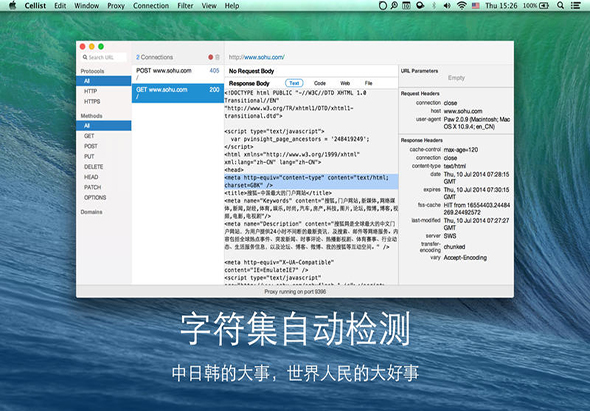The image size is (590, 411).
Task: Click the Request Headers section title
Action: (x=420, y=93)
